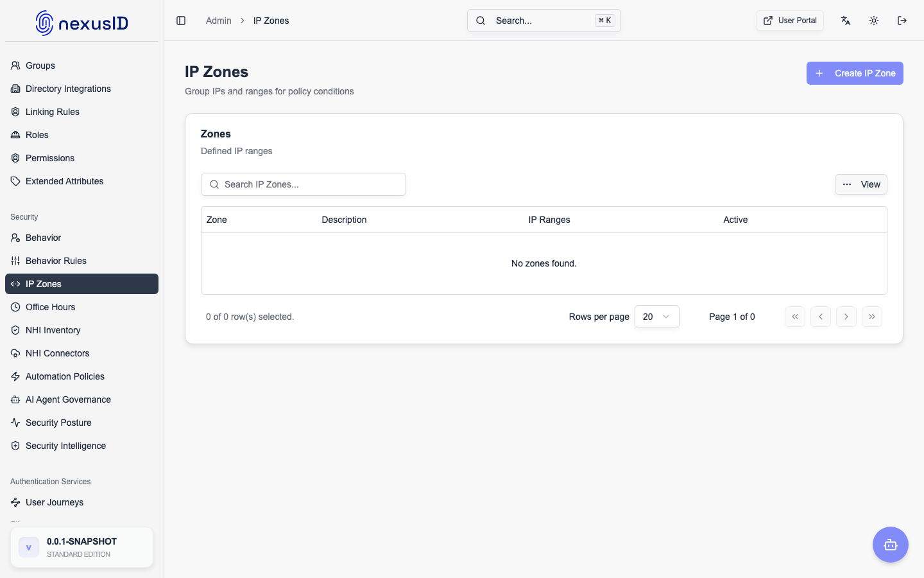This screenshot has width=924, height=578.
Task: Click the '0 of 0 row(s) selected.' text
Action: point(250,317)
